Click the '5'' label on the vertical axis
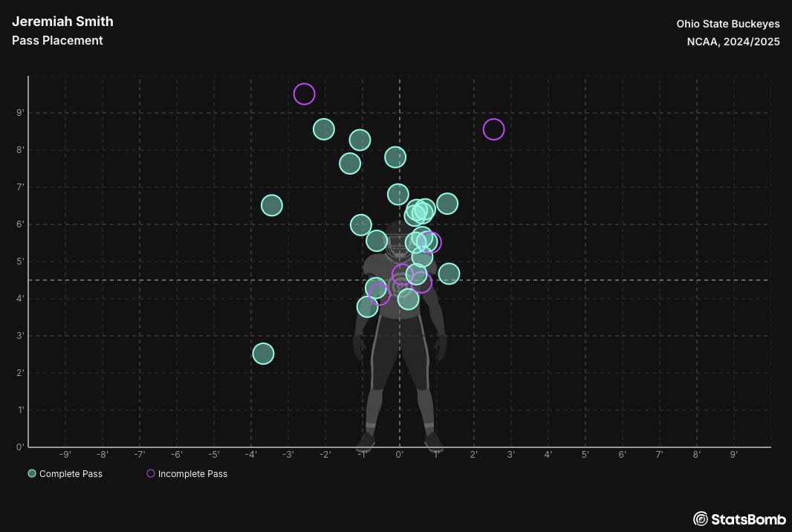792x532 pixels. click(x=20, y=262)
